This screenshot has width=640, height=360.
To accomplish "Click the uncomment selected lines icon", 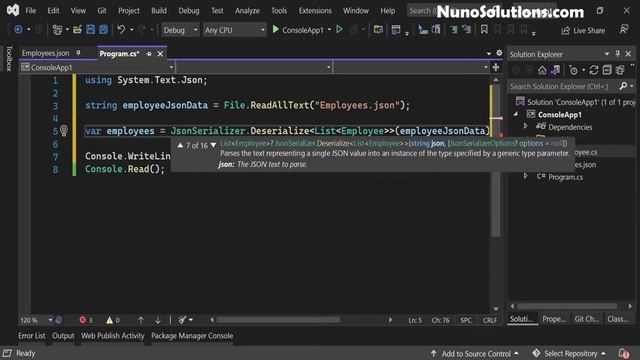I will coord(467,29).
